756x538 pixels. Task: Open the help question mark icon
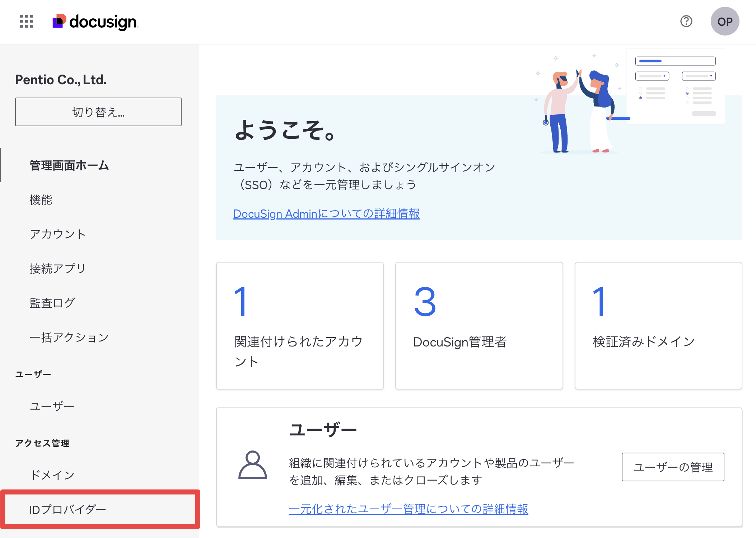686,22
